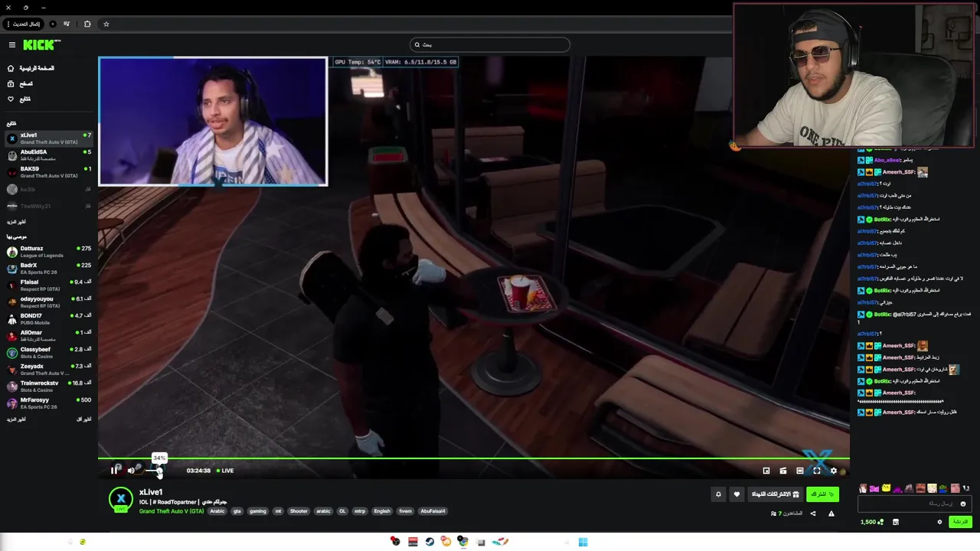Open Windows Start from taskbar
The image size is (980, 551).
tap(583, 542)
